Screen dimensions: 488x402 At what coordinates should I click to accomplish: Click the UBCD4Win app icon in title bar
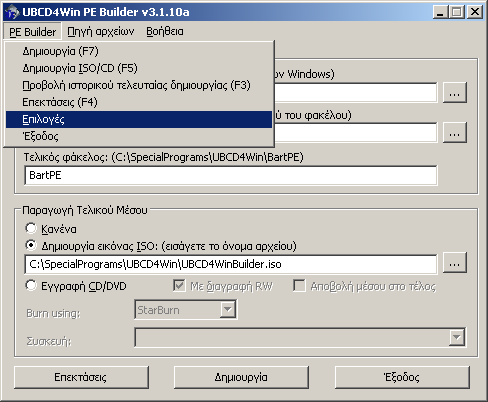click(x=12, y=12)
